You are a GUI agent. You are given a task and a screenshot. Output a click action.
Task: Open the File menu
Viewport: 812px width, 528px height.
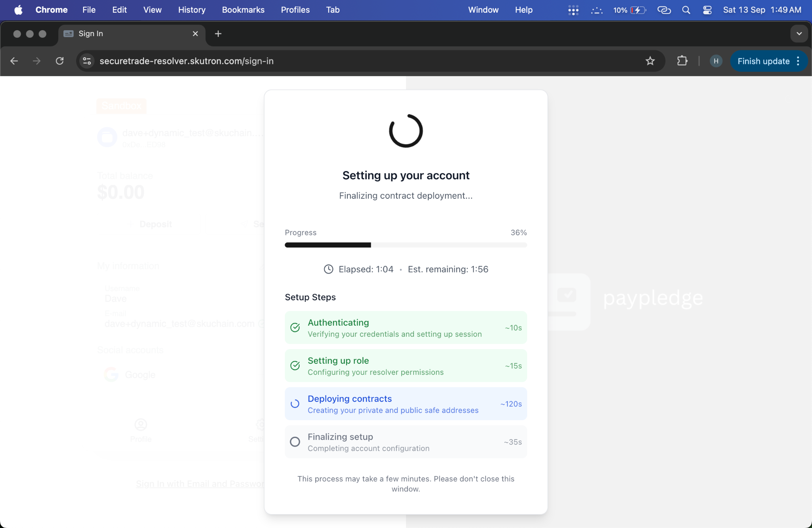click(x=89, y=10)
